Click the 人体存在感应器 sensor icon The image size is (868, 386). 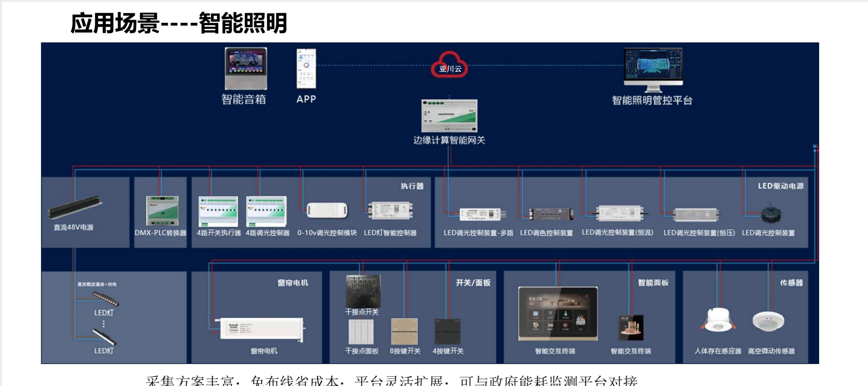(x=718, y=320)
